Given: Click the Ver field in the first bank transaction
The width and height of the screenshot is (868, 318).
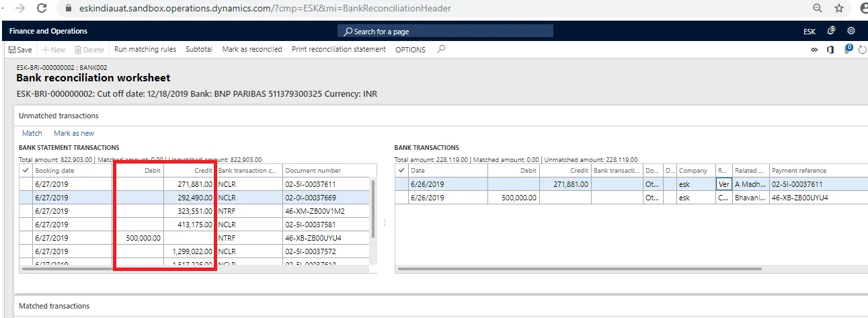Looking at the screenshot, I should [x=724, y=184].
